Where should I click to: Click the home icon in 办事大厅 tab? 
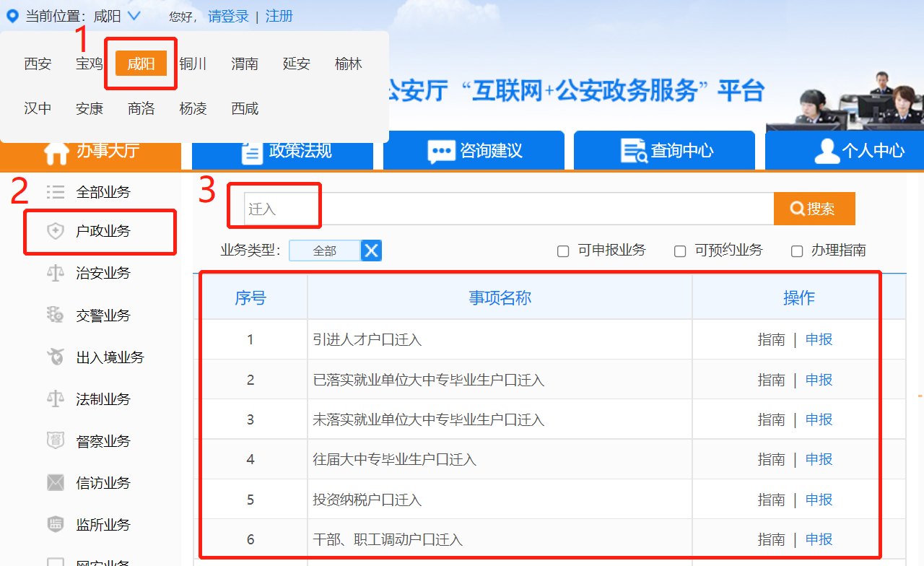[x=56, y=152]
